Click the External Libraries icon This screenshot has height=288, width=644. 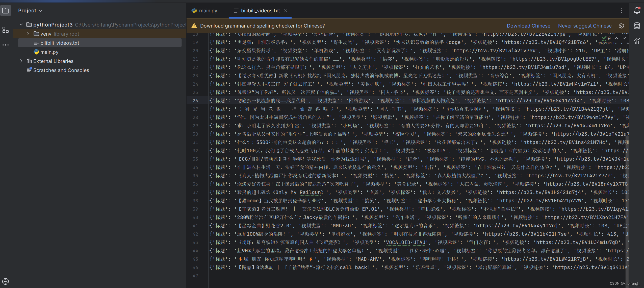tap(29, 61)
